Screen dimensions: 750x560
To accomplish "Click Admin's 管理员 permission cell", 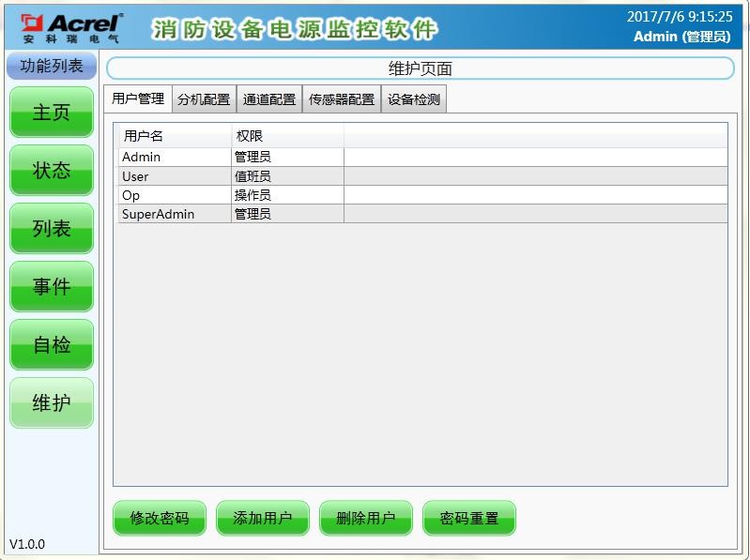I will pyautogui.click(x=287, y=157).
